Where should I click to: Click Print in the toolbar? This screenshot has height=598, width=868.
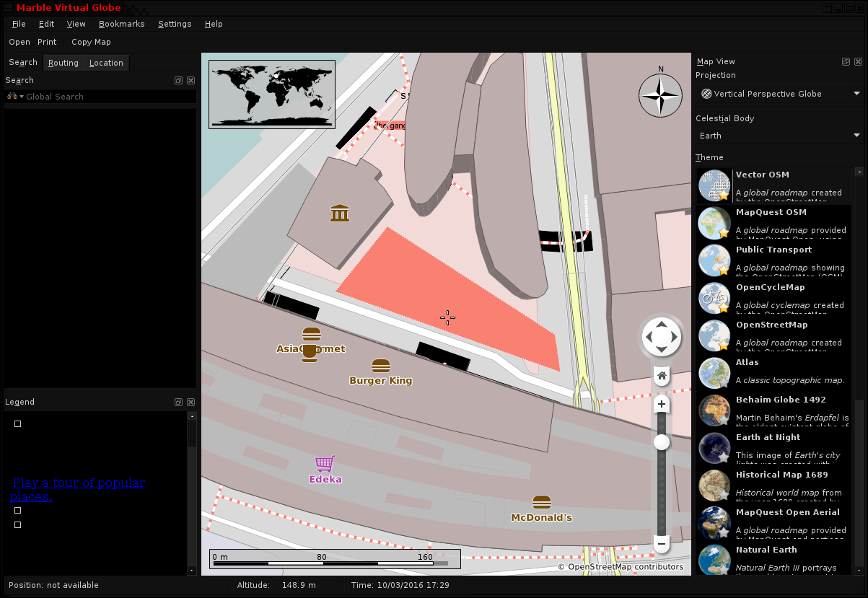[47, 42]
